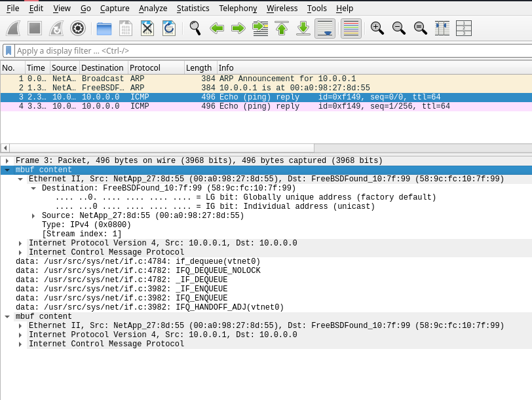Start capture with the shark fin icon

tap(14, 28)
